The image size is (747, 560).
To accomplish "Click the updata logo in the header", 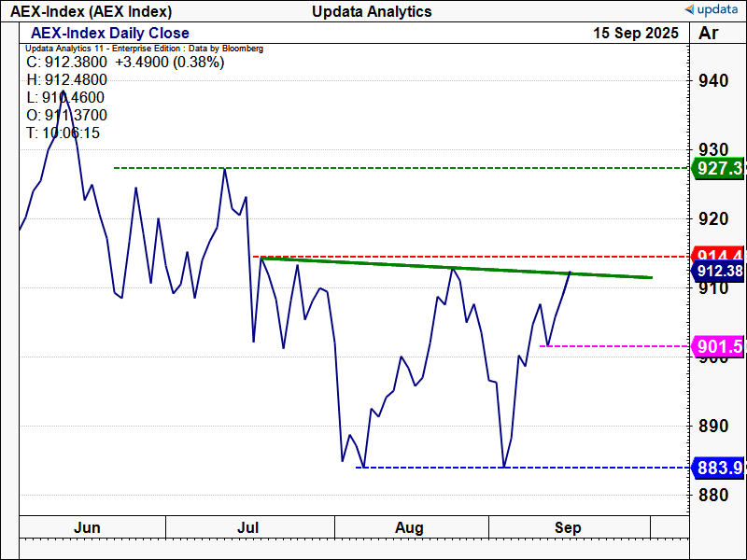I will [711, 9].
